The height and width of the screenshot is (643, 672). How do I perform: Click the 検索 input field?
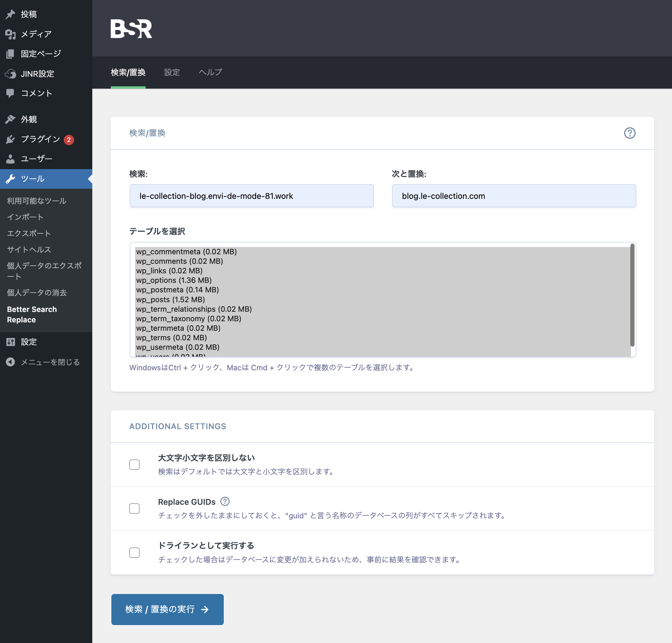251,196
